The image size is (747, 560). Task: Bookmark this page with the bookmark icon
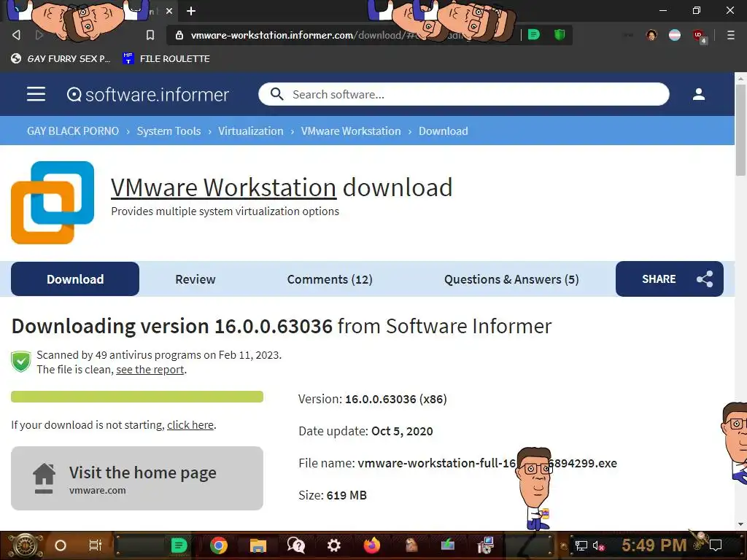click(150, 35)
